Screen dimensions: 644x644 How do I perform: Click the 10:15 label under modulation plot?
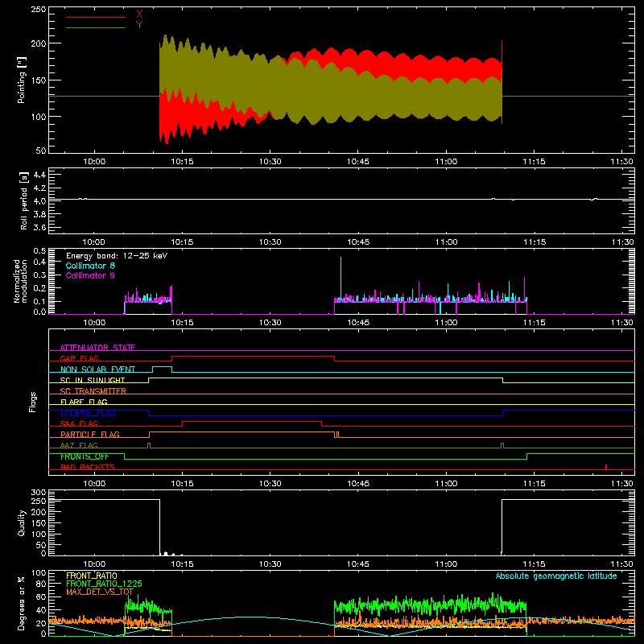click(x=182, y=323)
